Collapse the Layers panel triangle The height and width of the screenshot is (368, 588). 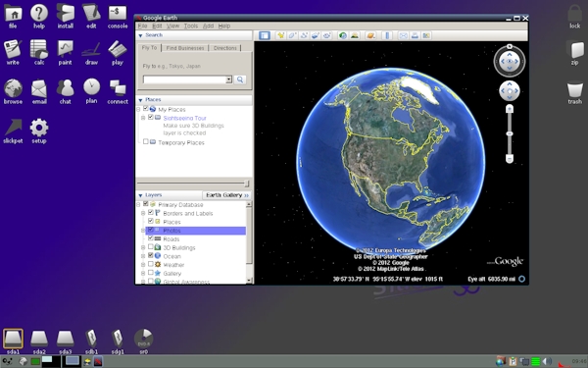140,195
